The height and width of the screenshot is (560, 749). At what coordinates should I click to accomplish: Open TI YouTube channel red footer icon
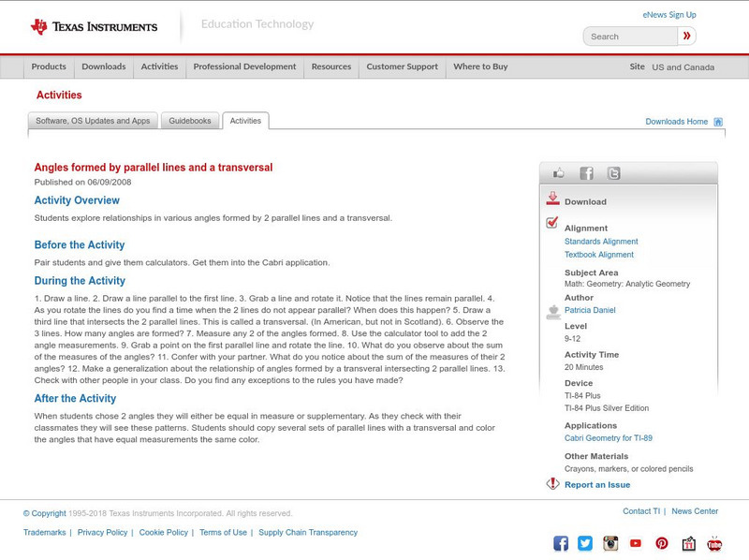(x=636, y=543)
